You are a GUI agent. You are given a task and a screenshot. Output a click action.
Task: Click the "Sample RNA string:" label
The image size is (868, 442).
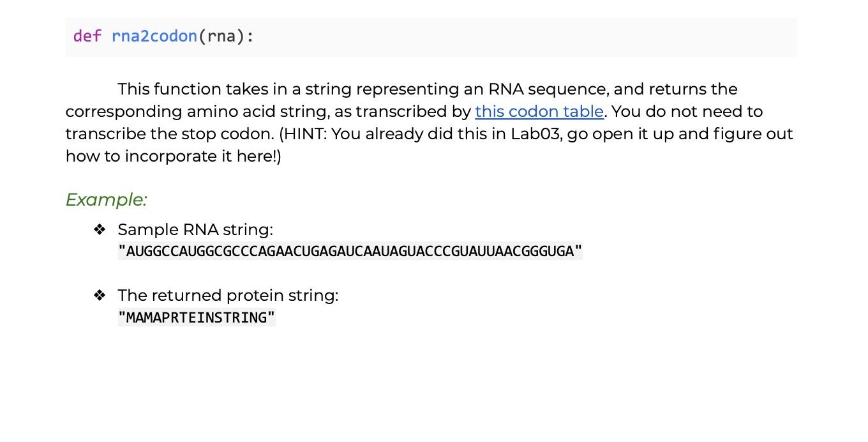[x=195, y=229]
